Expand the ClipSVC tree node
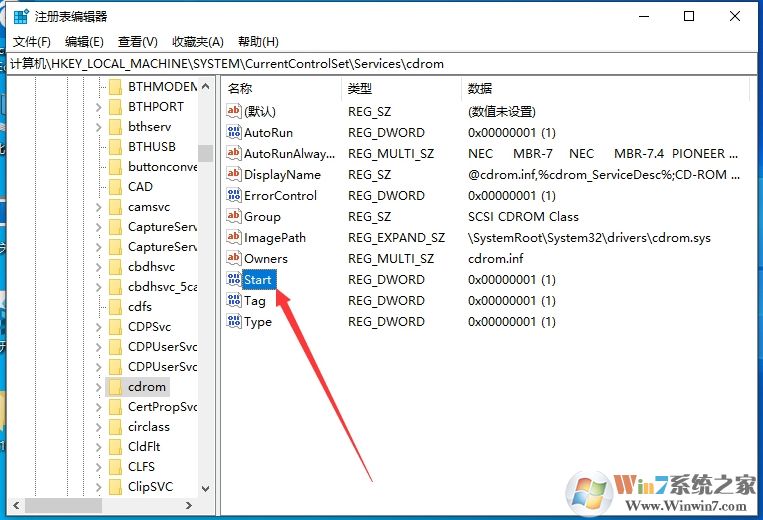763x520 pixels. (x=99, y=486)
